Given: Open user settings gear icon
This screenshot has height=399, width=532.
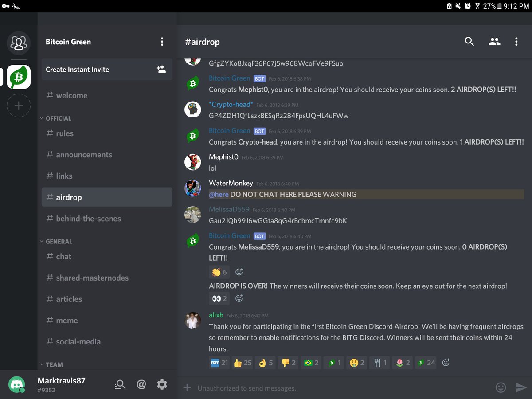Looking at the screenshot, I should [162, 384].
